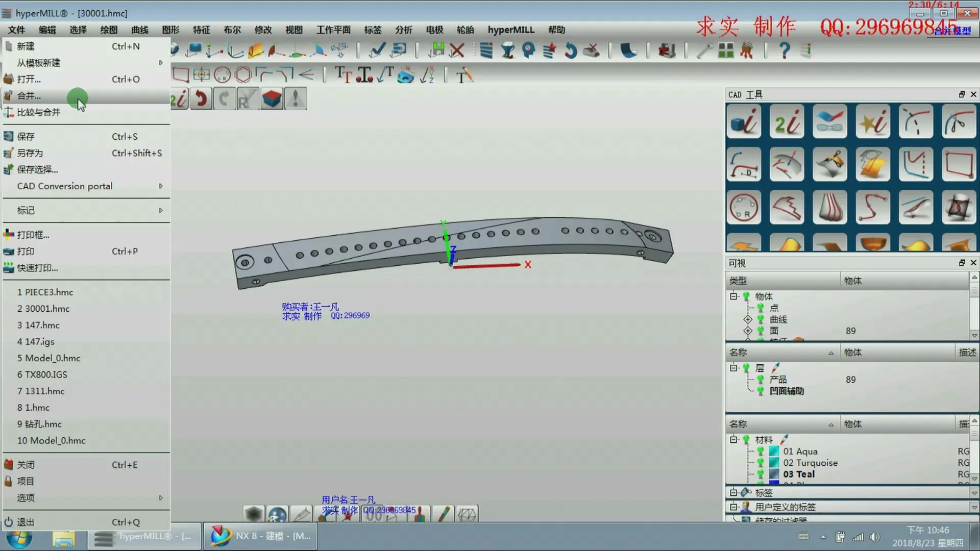Open the hyperMILL menu
The width and height of the screenshot is (980, 551).
click(x=510, y=30)
